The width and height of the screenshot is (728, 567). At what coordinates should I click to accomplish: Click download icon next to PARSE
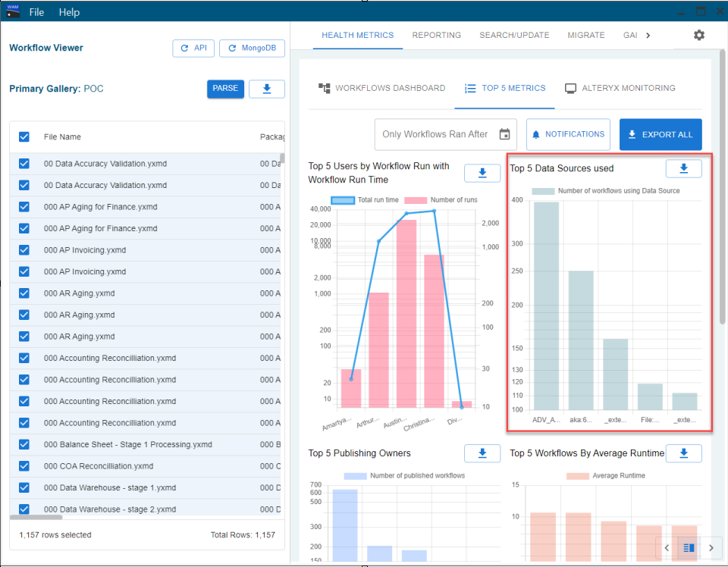tap(266, 89)
